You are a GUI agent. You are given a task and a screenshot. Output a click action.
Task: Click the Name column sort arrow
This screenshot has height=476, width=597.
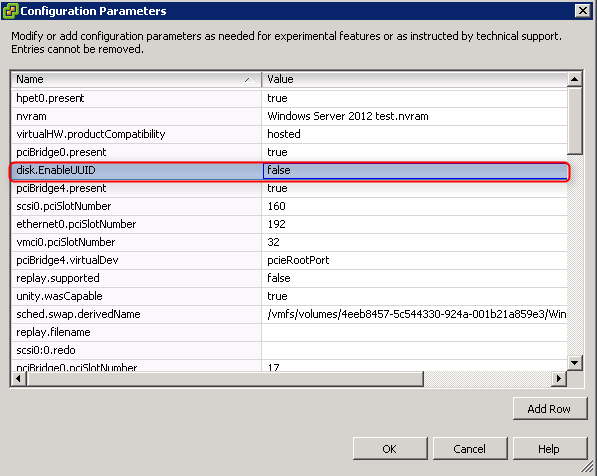click(x=249, y=80)
